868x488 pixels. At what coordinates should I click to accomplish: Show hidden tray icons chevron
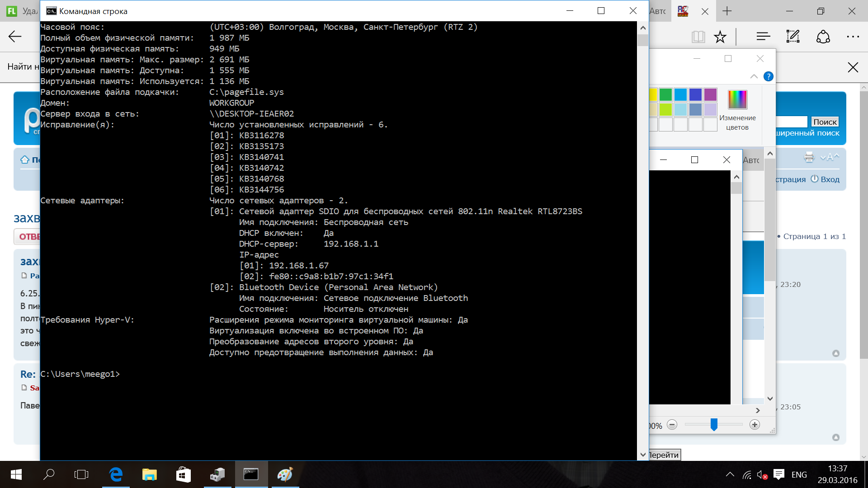(x=730, y=474)
